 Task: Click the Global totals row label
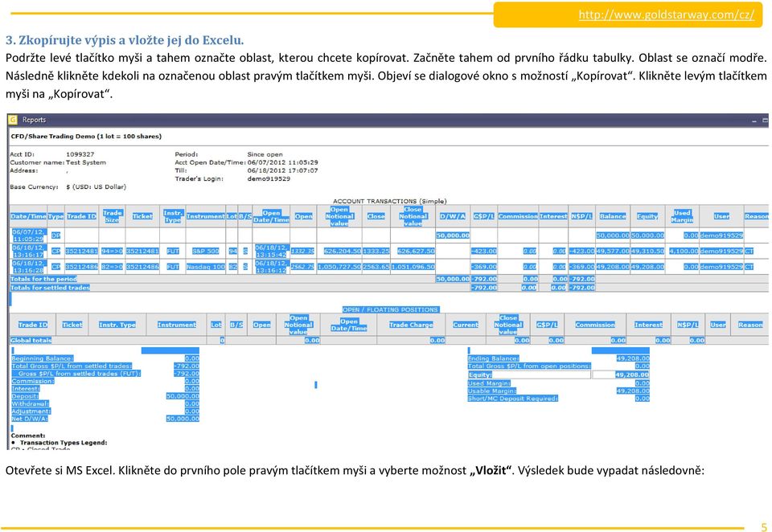31,340
